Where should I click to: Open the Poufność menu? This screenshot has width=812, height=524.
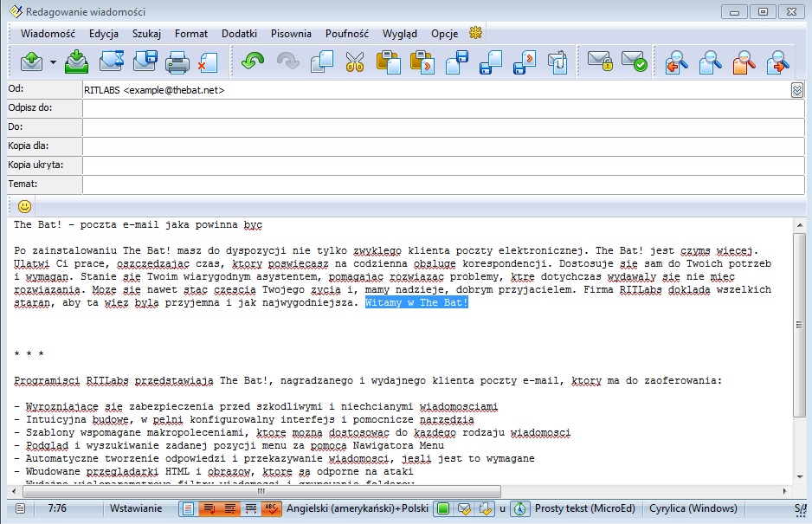click(346, 34)
